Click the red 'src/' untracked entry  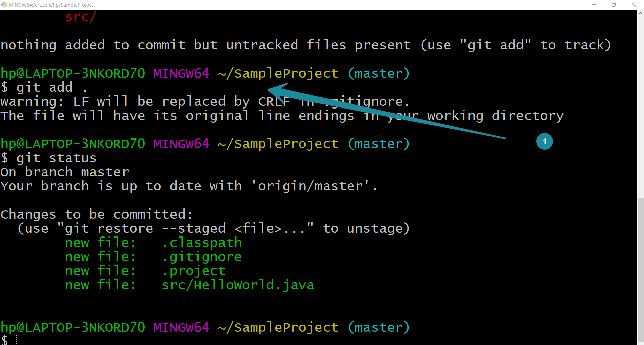[81, 17]
